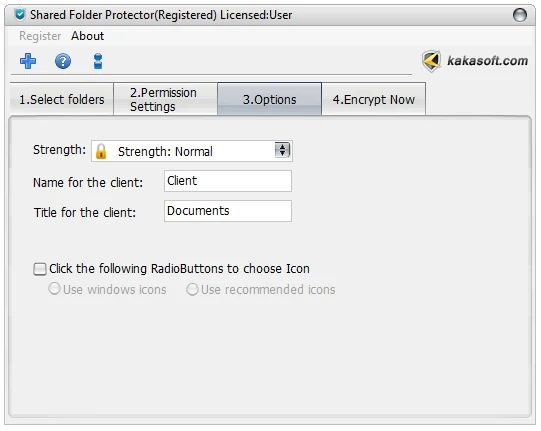
Task: Click the Name for the client field
Action: coord(228,181)
